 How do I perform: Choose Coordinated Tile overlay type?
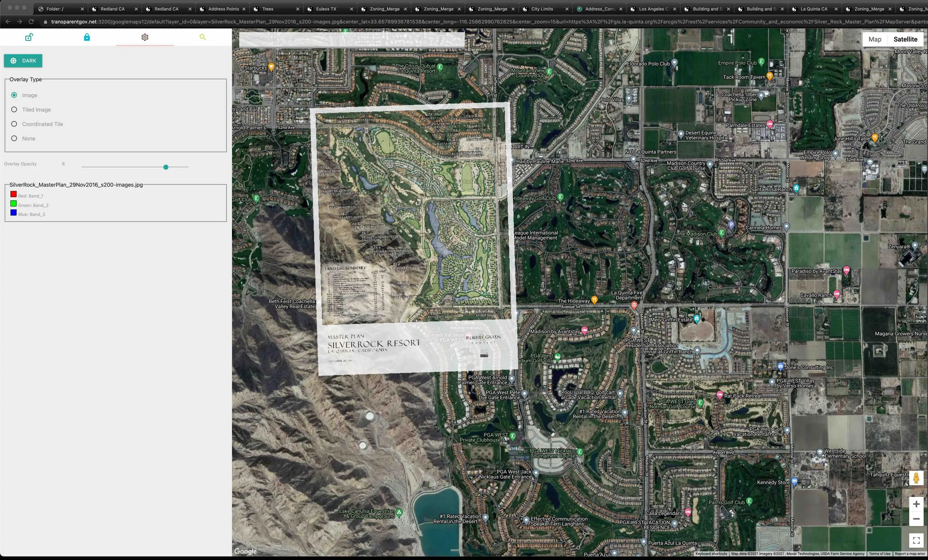[x=14, y=124]
